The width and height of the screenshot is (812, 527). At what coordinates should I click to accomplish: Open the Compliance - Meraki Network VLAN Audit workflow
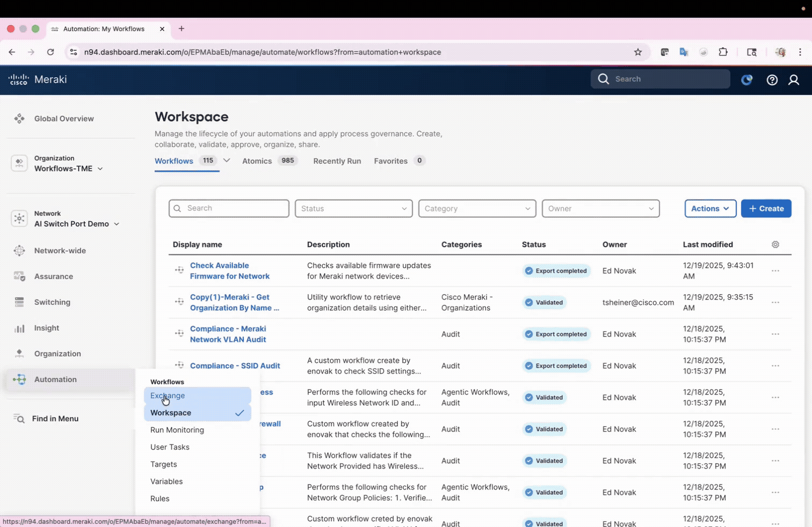(228, 334)
